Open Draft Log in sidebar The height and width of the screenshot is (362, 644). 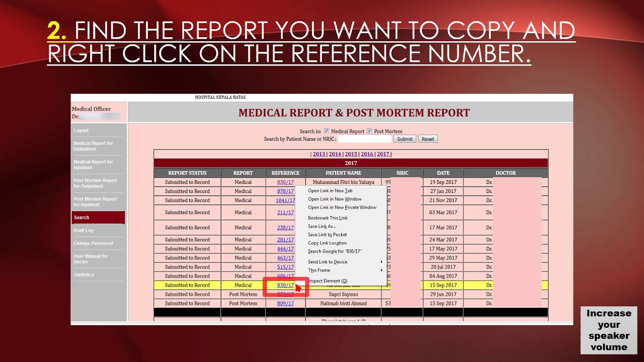point(84,231)
